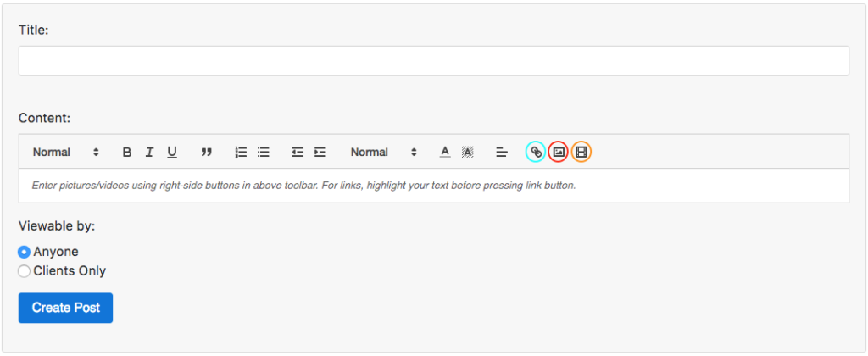Image resolution: width=868 pixels, height=356 pixels.
Task: Open the text alignment options
Action: click(x=502, y=153)
